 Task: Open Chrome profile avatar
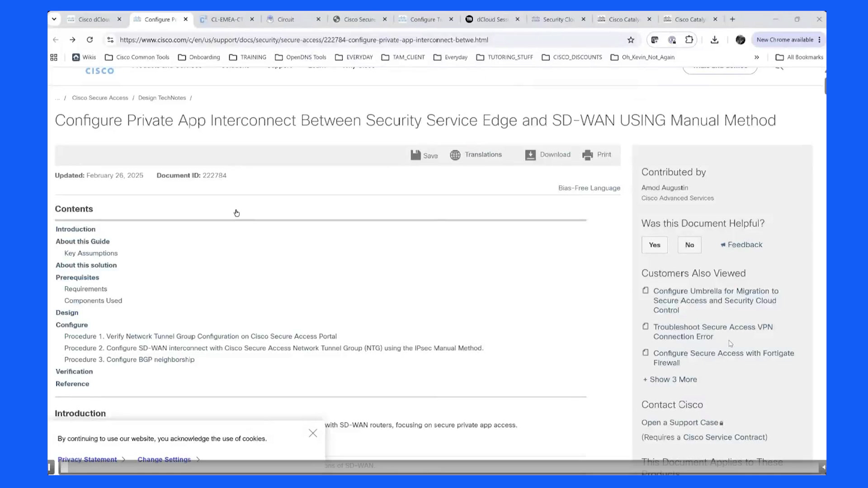click(x=740, y=40)
